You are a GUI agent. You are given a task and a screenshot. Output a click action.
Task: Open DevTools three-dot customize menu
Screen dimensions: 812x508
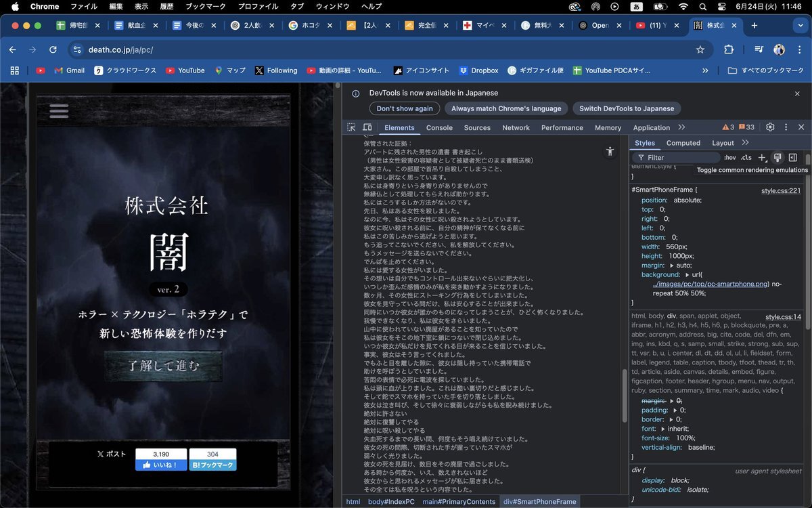pos(786,127)
